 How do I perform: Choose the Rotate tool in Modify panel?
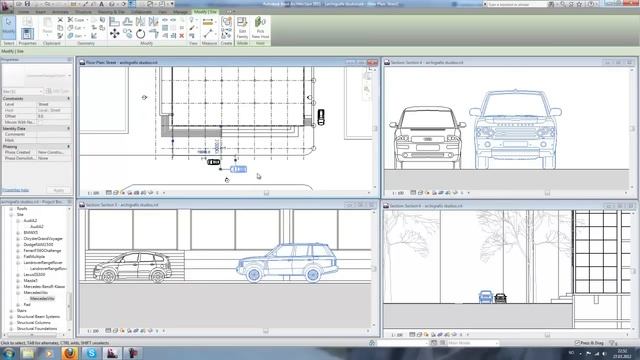pos(140,34)
